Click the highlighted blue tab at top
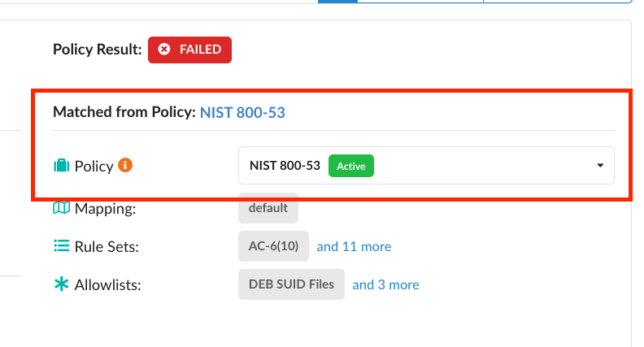The height and width of the screenshot is (347, 644). click(337, 2)
